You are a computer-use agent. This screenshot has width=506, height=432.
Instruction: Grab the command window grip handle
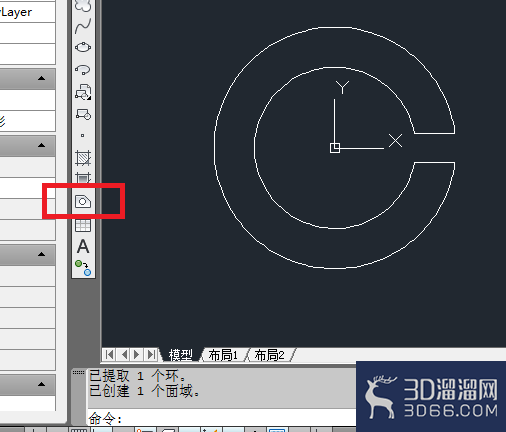(x=79, y=372)
